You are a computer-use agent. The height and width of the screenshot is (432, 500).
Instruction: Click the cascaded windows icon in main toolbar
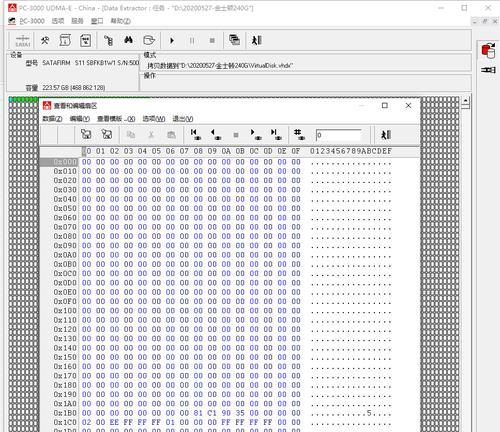(234, 40)
